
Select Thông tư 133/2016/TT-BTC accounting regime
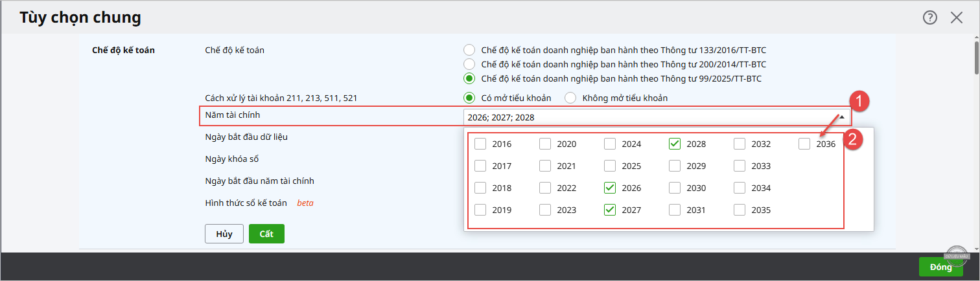point(469,50)
